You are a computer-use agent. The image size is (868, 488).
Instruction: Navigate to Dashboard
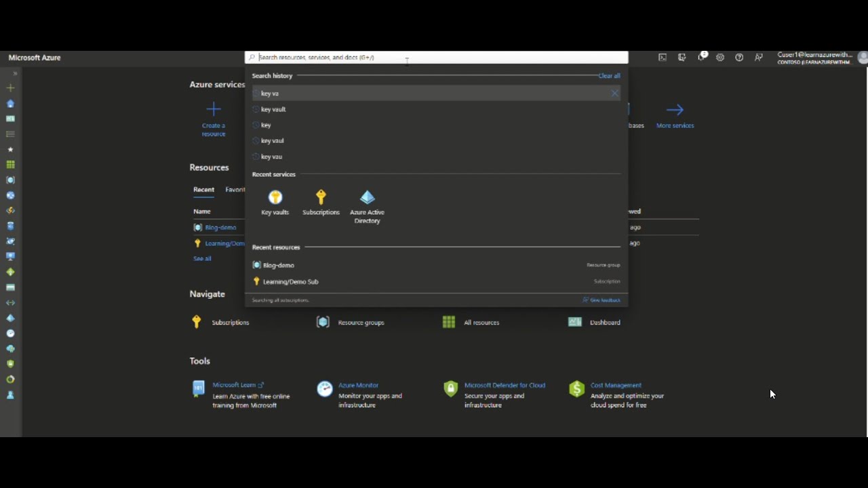point(595,323)
